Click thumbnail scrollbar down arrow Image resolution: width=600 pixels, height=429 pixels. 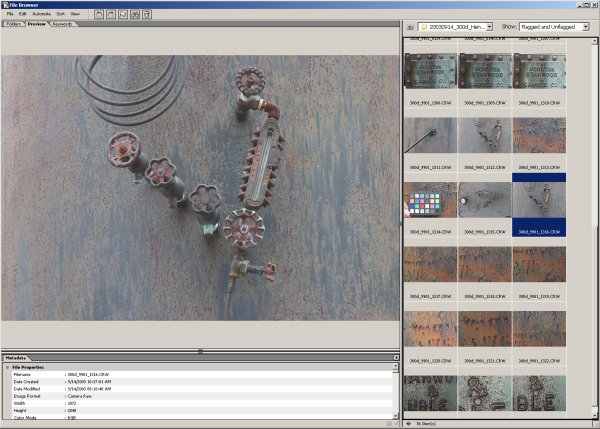point(595,415)
